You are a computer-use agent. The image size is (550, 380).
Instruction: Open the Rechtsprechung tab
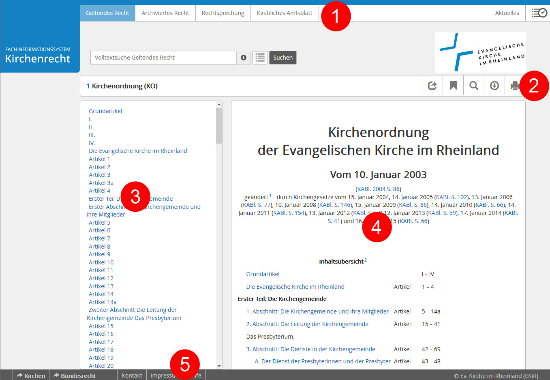[x=223, y=13]
